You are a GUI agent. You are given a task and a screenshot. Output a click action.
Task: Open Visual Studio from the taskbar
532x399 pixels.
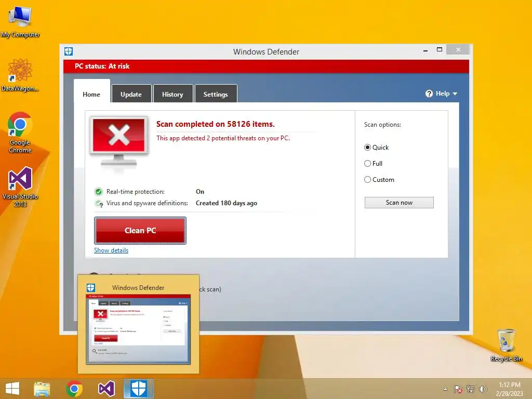[106, 389]
